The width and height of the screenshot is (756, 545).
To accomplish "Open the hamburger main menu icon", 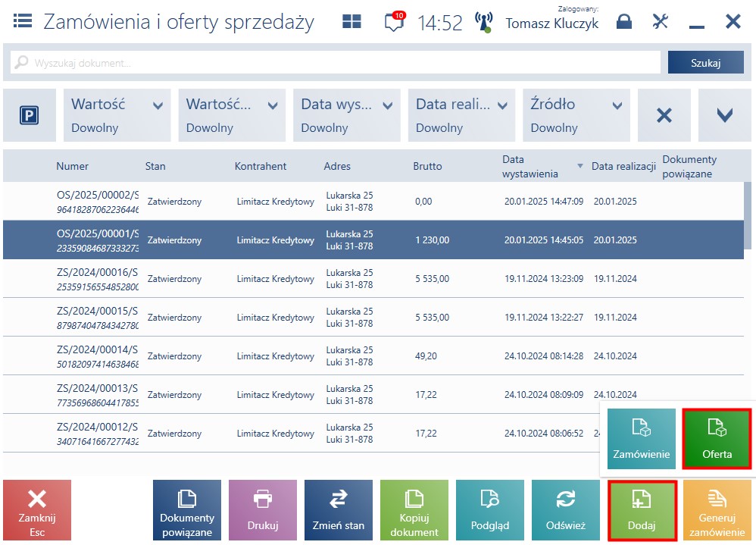I will coord(23,21).
